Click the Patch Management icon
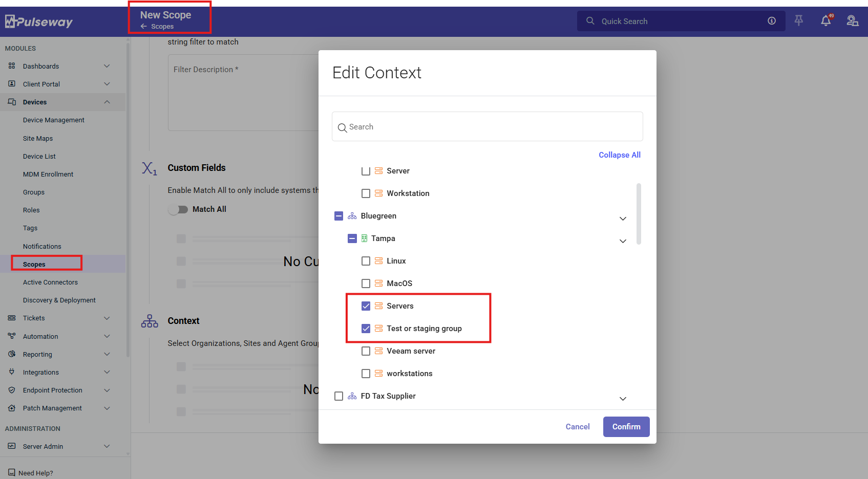868x479 pixels. click(12, 408)
